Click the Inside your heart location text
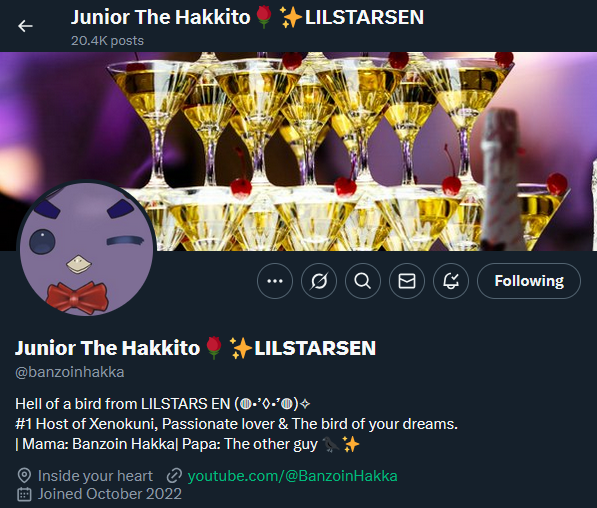 click(x=95, y=476)
